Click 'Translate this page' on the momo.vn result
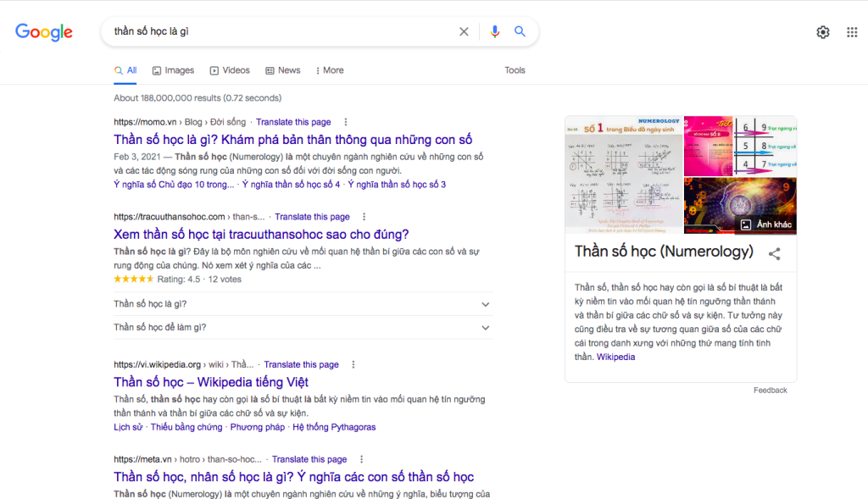Viewport: 868px width, 499px height. click(x=292, y=122)
